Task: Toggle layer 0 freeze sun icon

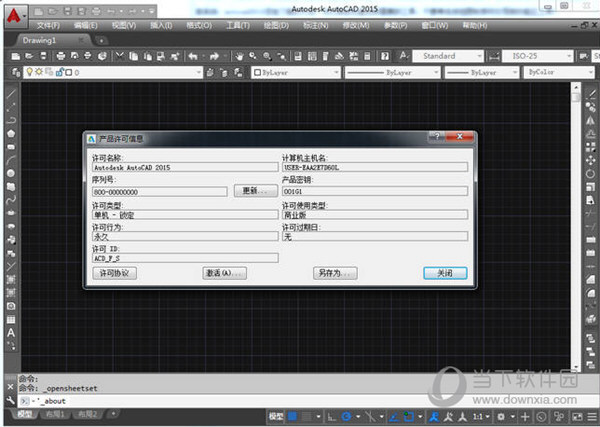Action: (x=39, y=72)
